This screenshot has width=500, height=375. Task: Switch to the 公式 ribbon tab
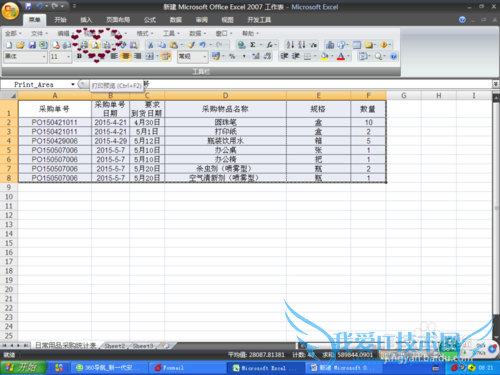pyautogui.click(x=150, y=20)
